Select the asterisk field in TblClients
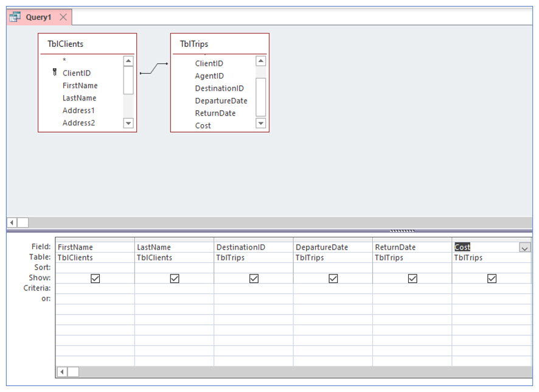Screen dimensions: 539x392 (64, 60)
